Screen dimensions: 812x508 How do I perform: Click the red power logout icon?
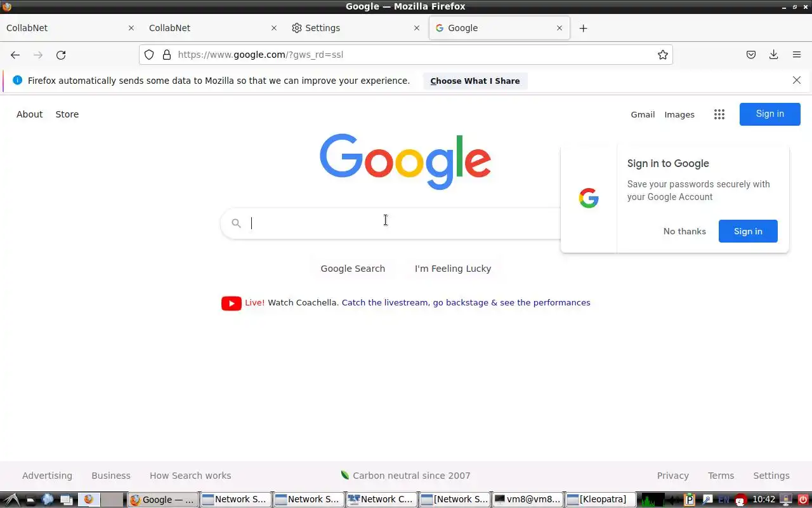(x=803, y=499)
